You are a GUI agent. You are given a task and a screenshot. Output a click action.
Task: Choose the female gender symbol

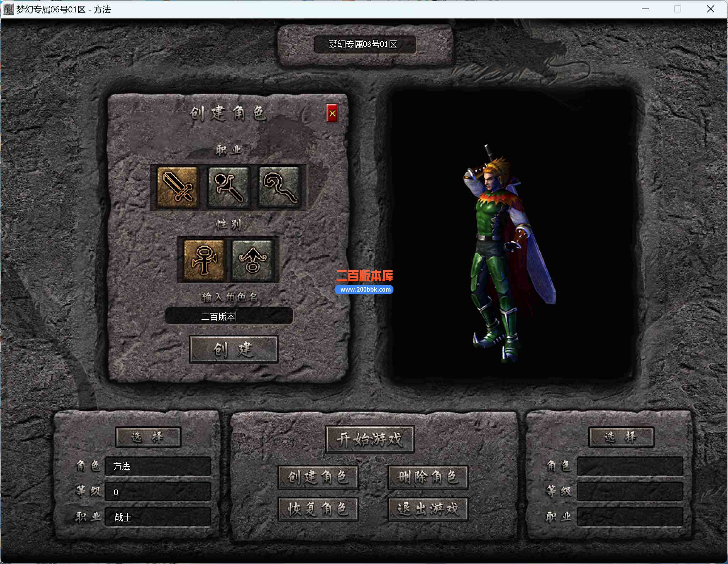[252, 260]
